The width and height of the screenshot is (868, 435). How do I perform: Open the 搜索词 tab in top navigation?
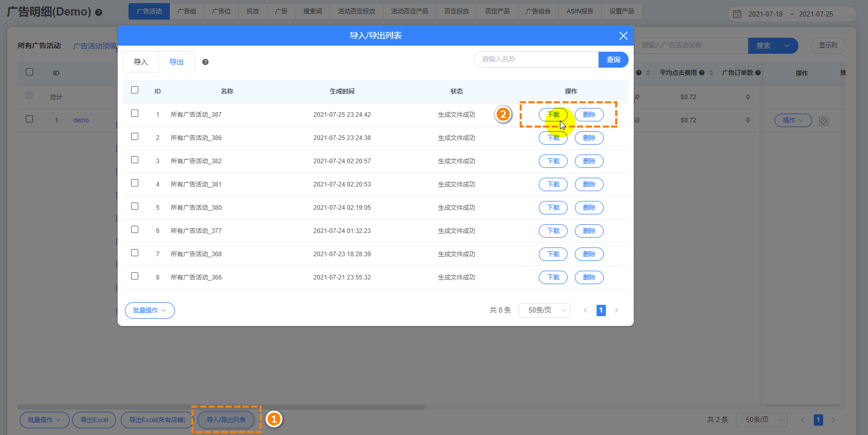[x=312, y=11]
